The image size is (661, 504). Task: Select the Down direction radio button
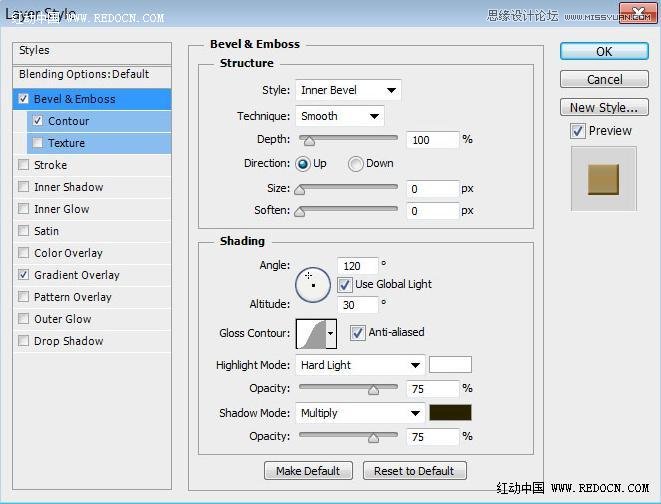[356, 164]
